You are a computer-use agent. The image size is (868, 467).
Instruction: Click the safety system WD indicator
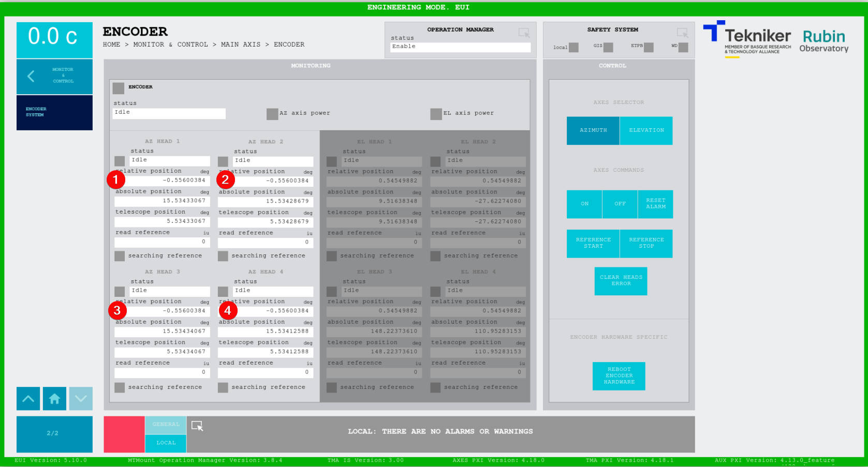click(x=683, y=48)
